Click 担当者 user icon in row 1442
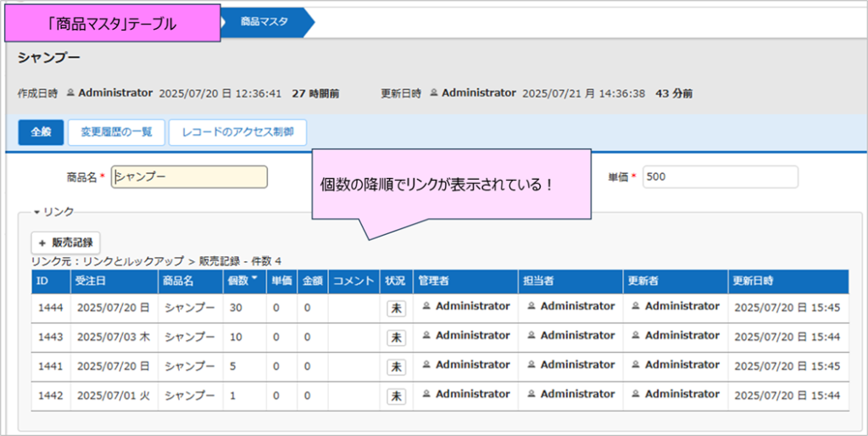 [531, 394]
